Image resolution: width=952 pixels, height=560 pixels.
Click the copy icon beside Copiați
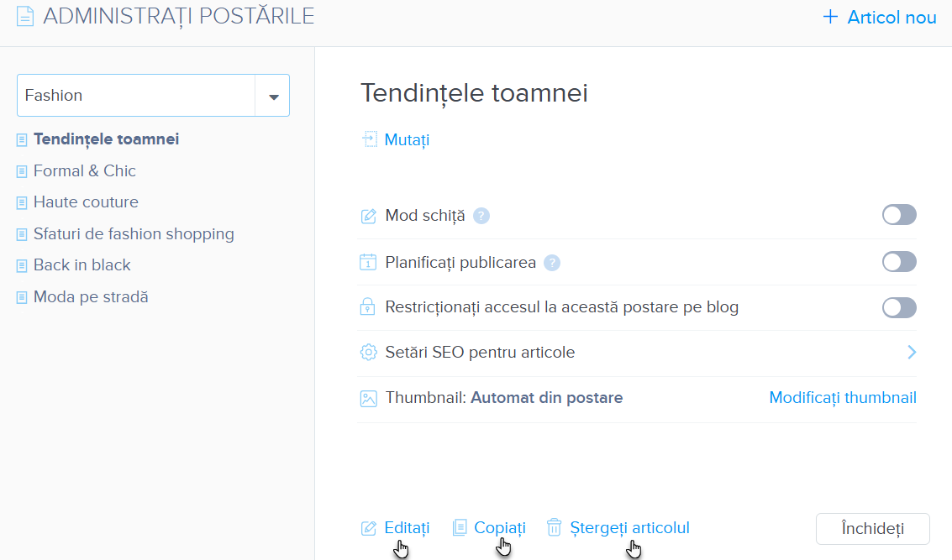(460, 528)
